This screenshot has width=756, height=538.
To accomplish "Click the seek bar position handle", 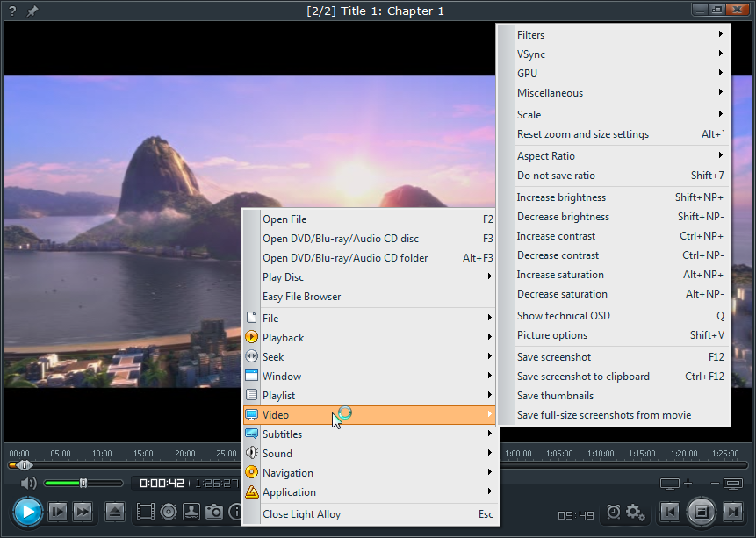I will point(24,465).
